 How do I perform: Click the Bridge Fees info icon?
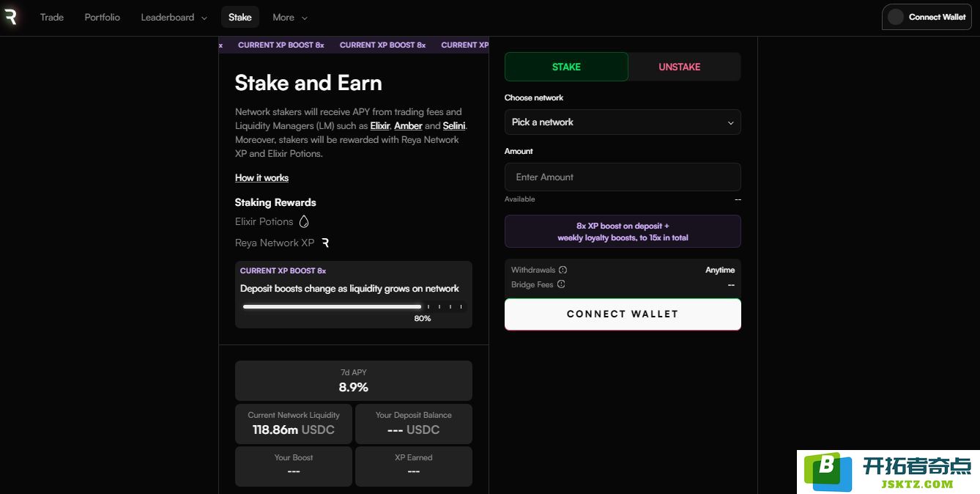(x=561, y=284)
